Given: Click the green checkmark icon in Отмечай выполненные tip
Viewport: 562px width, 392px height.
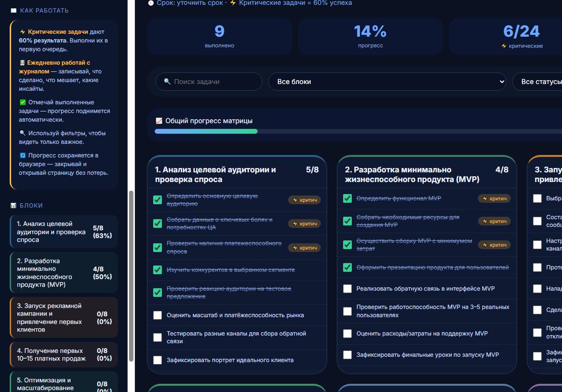Looking at the screenshot, I should (x=23, y=102).
